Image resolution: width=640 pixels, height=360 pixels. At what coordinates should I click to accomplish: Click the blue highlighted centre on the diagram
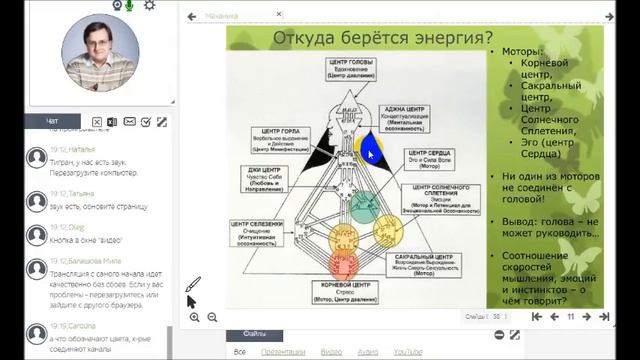pos(370,149)
